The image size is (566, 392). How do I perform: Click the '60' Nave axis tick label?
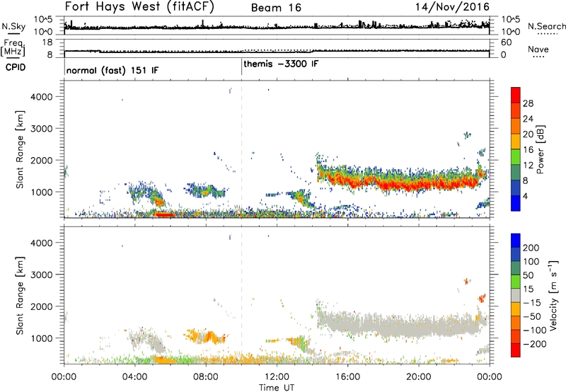click(x=507, y=42)
